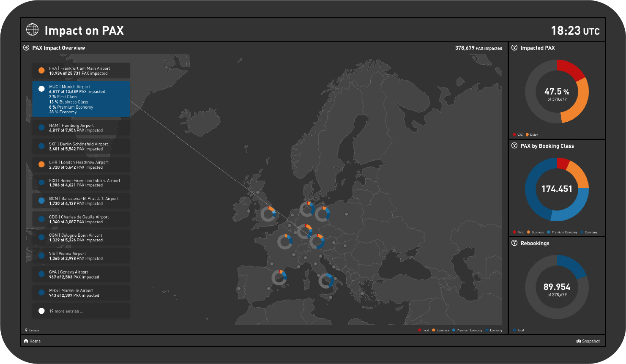The width and height of the screenshot is (626, 364).
Task: Open the Berlin Schönefeld Airport entry
Action: (x=81, y=146)
